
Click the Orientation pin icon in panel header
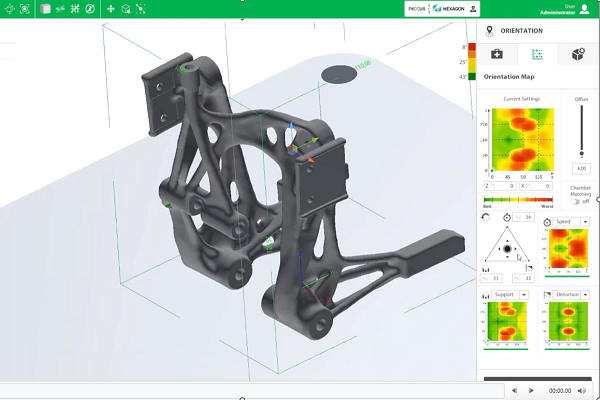click(x=489, y=31)
